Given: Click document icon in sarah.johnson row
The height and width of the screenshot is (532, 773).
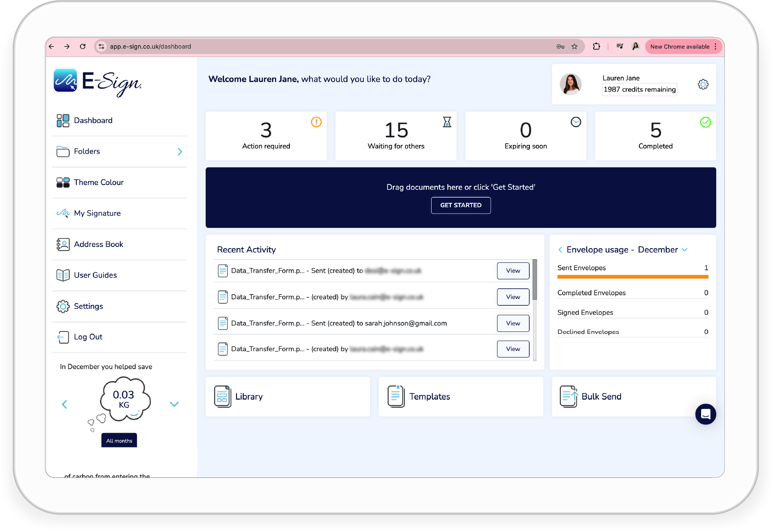Looking at the screenshot, I should click(x=223, y=323).
